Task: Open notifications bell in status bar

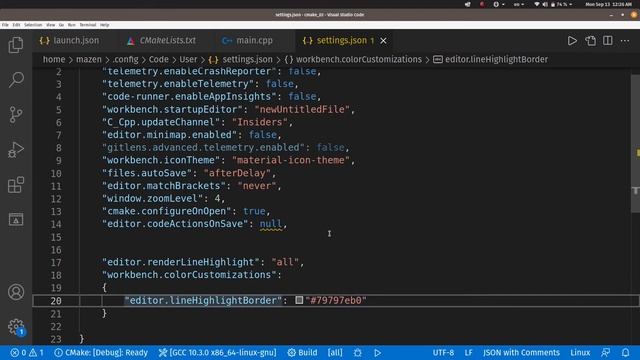Action: tap(625, 353)
